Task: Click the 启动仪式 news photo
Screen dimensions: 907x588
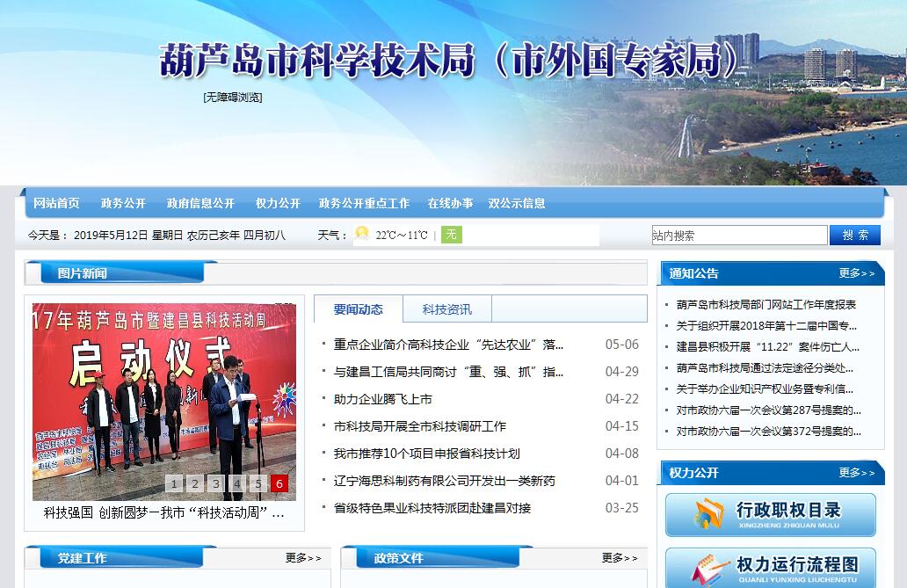Action: click(164, 402)
